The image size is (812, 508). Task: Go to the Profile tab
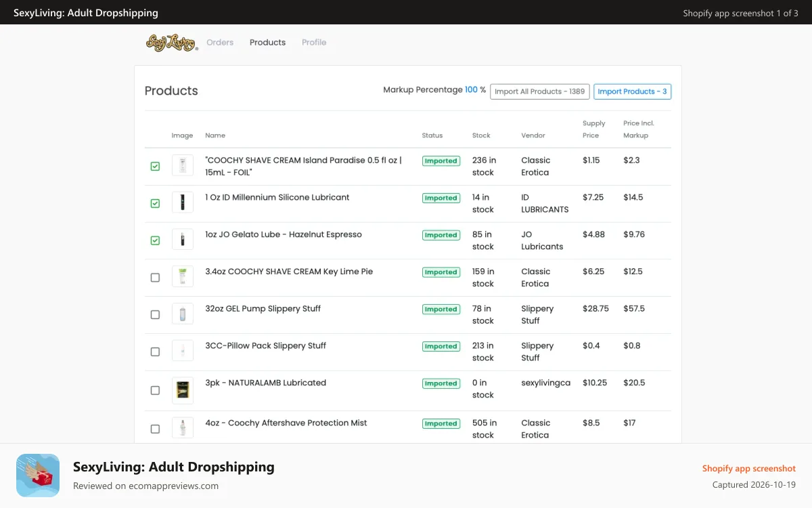tap(314, 42)
